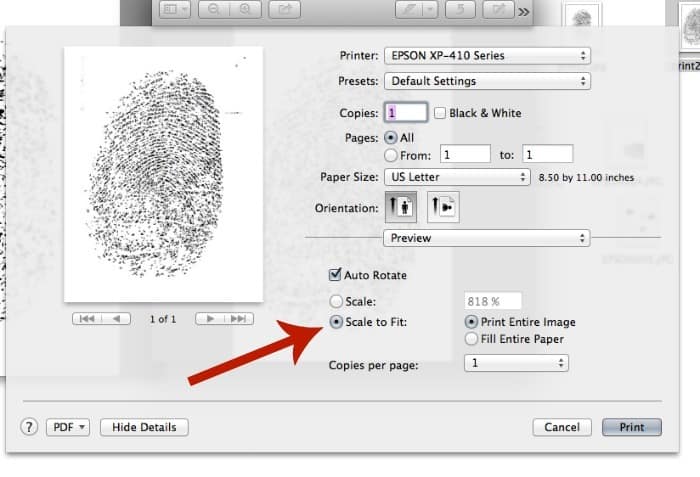Select portrait orientation icon
Image resolution: width=700 pixels, height=477 pixels.
400,207
